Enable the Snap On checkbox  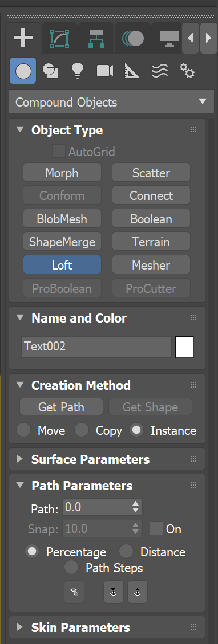click(x=156, y=529)
